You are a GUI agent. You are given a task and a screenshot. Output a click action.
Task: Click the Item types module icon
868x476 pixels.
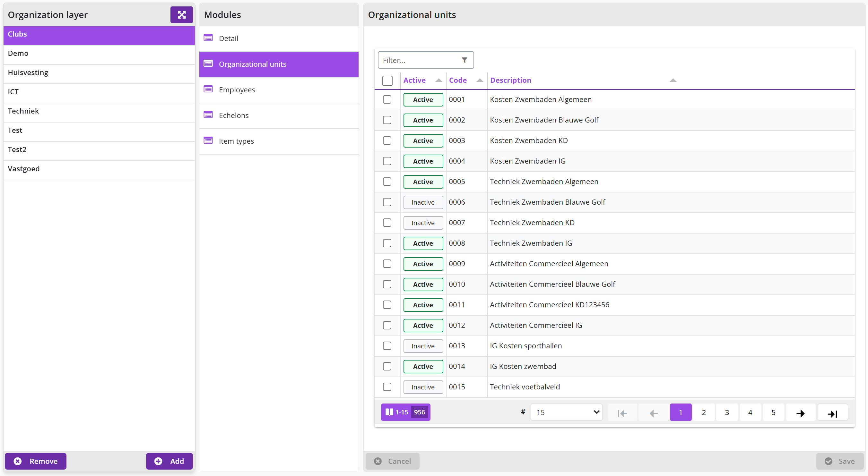pos(208,140)
